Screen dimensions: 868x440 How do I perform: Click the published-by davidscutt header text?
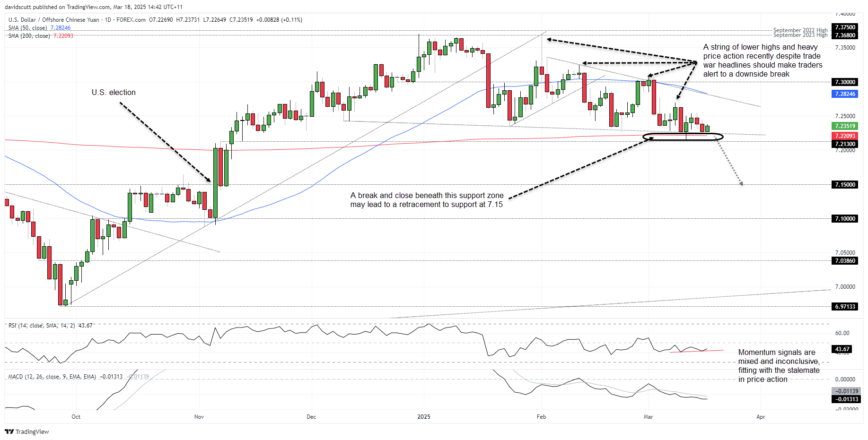pos(94,7)
